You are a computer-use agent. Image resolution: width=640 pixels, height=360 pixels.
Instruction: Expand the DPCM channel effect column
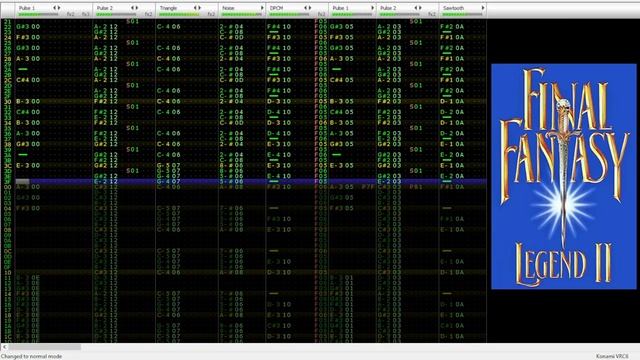(x=310, y=8)
